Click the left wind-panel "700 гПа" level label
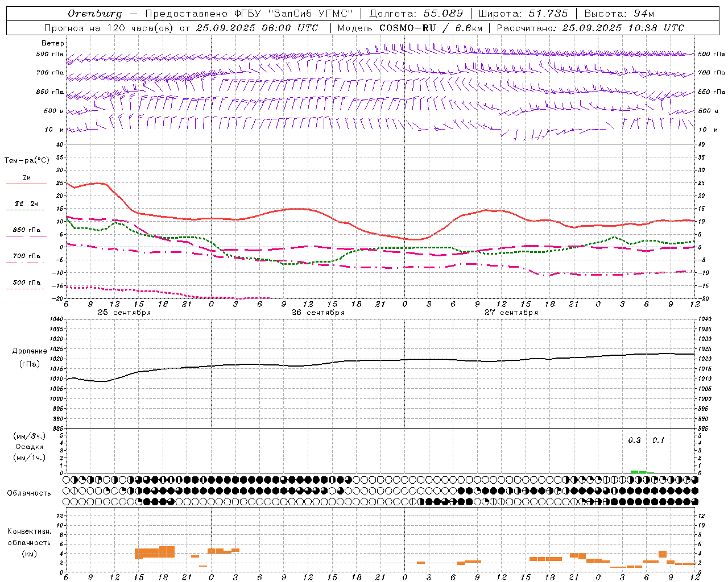Viewport: 728px width, 582px height. [x=50, y=73]
